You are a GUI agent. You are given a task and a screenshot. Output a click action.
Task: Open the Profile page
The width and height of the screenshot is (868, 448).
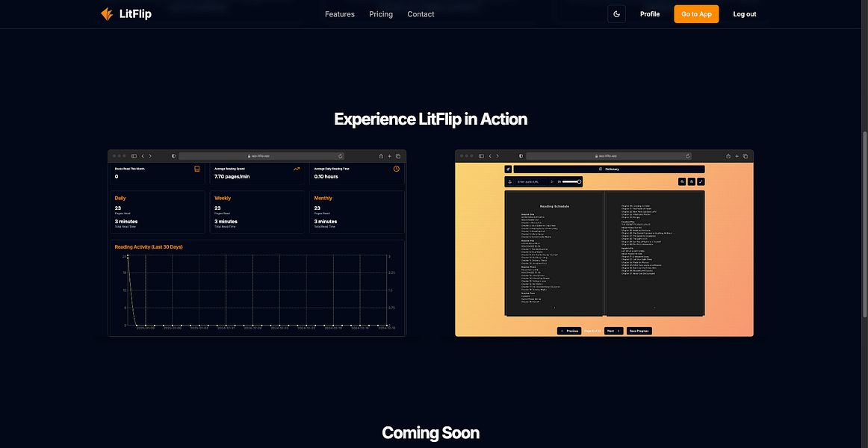pyautogui.click(x=650, y=14)
